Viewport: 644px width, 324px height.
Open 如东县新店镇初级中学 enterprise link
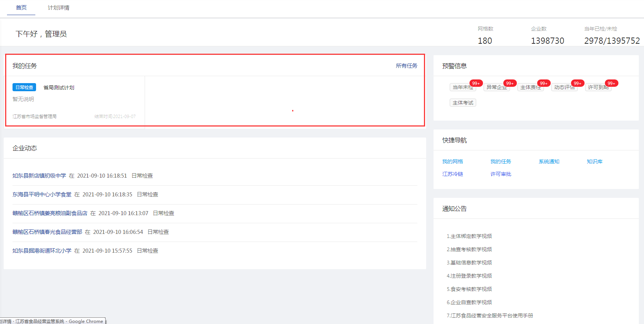[x=39, y=176]
